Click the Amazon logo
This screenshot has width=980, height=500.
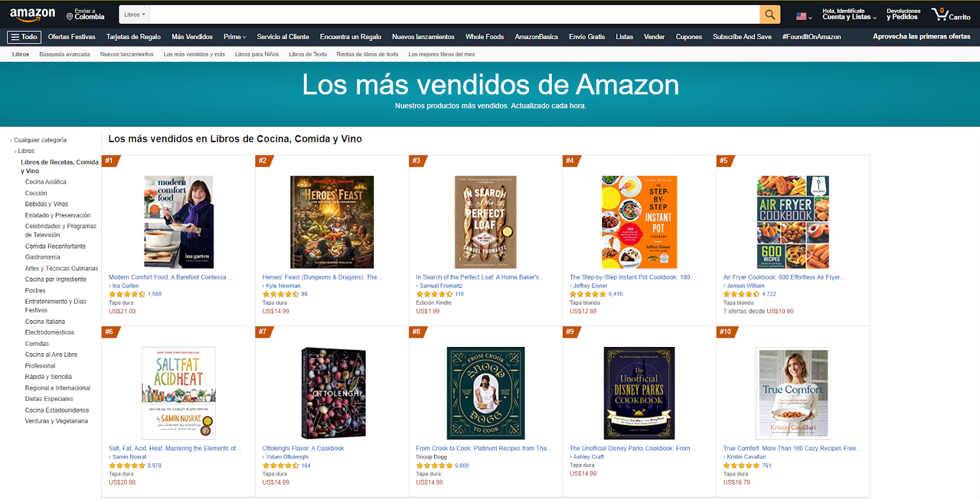pyautogui.click(x=32, y=14)
